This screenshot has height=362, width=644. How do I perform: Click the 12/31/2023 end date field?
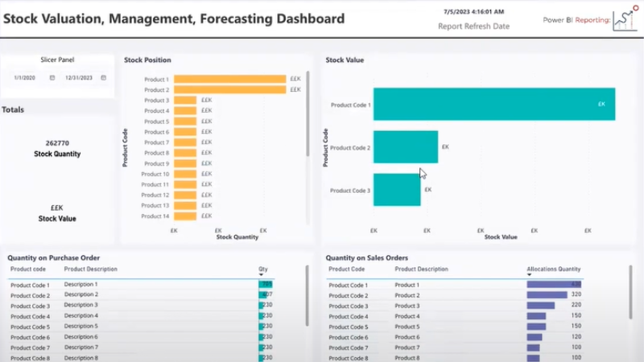pyautogui.click(x=79, y=77)
